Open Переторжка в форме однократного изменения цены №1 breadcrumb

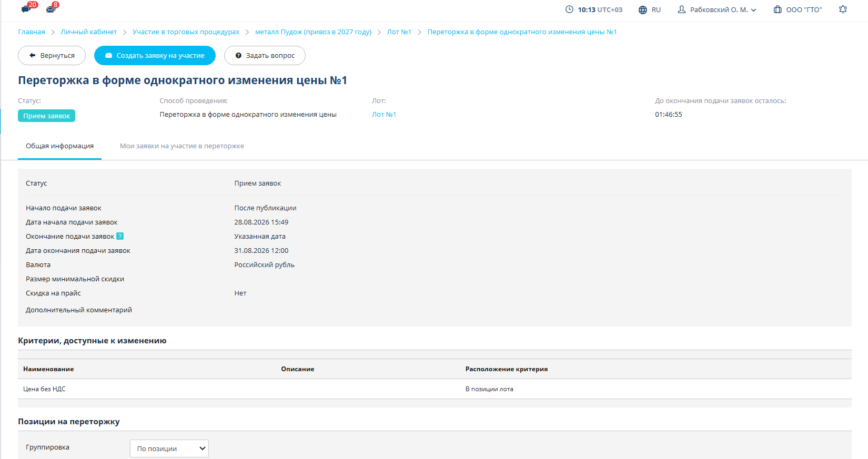click(x=522, y=32)
